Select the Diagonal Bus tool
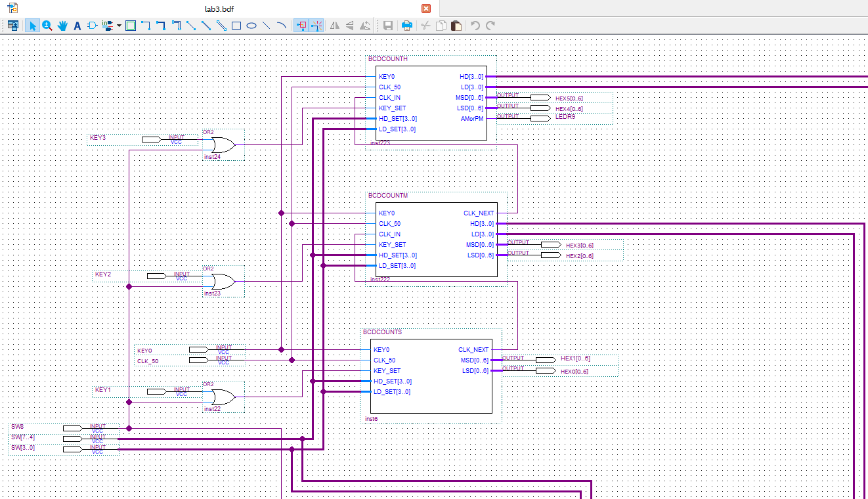The height and width of the screenshot is (499, 868). [x=206, y=26]
